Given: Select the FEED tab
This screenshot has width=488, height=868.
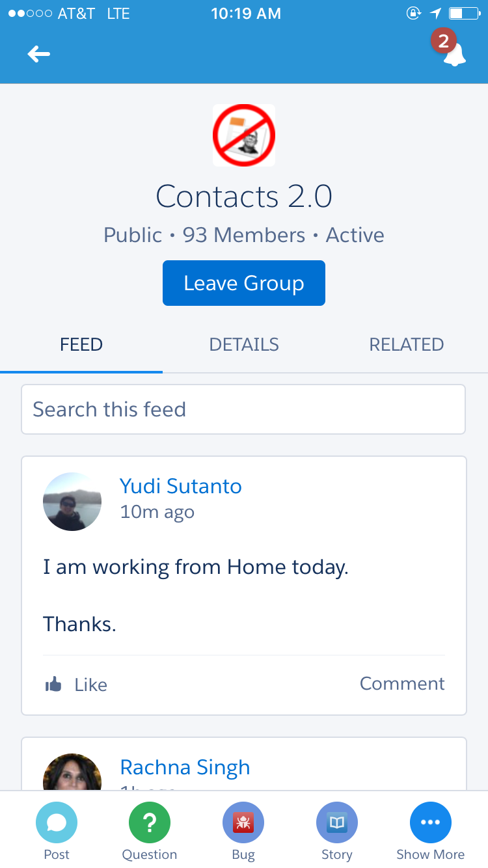Looking at the screenshot, I should pyautogui.click(x=81, y=344).
